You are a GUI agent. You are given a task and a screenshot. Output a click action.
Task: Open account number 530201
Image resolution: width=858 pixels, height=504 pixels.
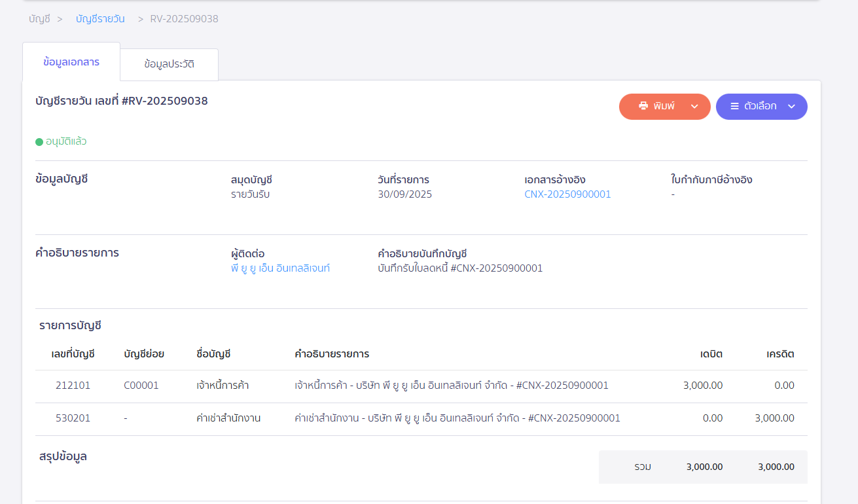point(73,418)
